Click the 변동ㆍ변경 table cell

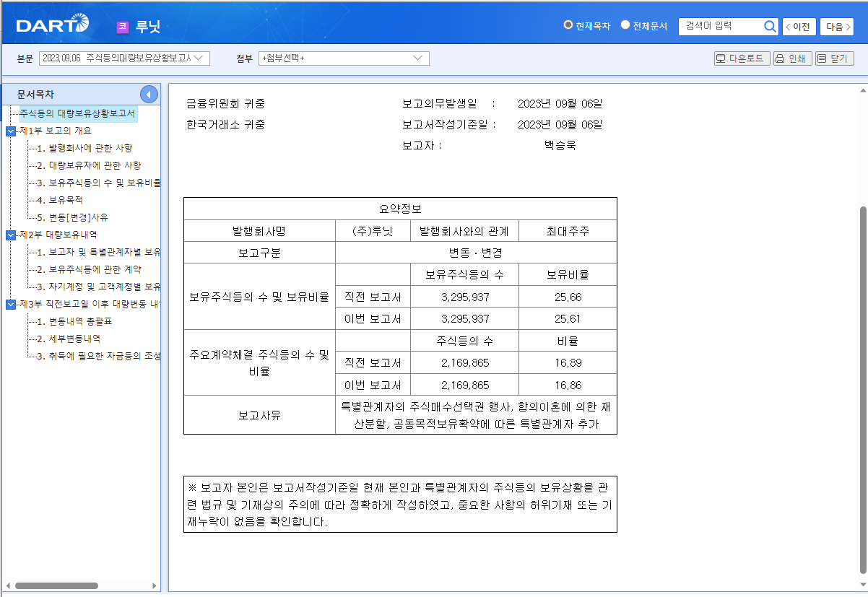coord(476,253)
